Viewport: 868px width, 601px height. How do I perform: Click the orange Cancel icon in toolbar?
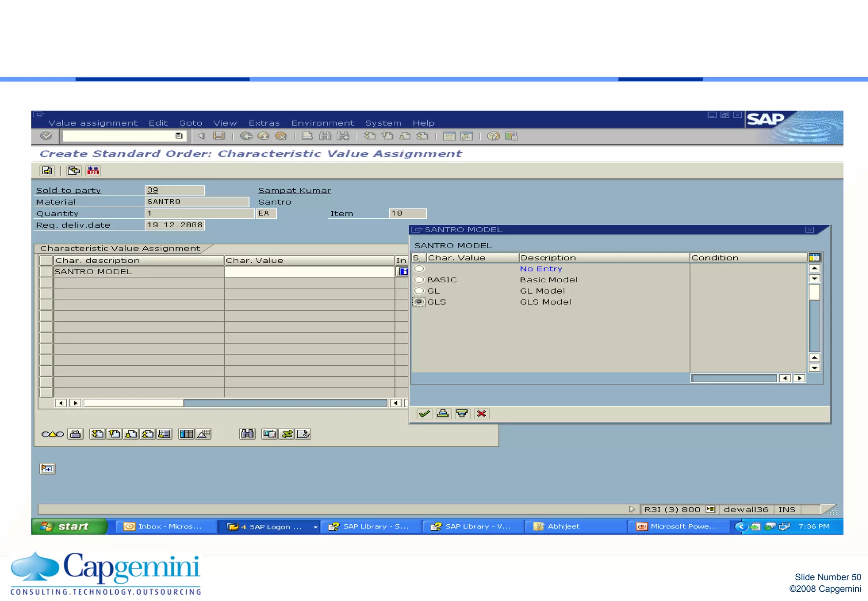click(x=281, y=136)
